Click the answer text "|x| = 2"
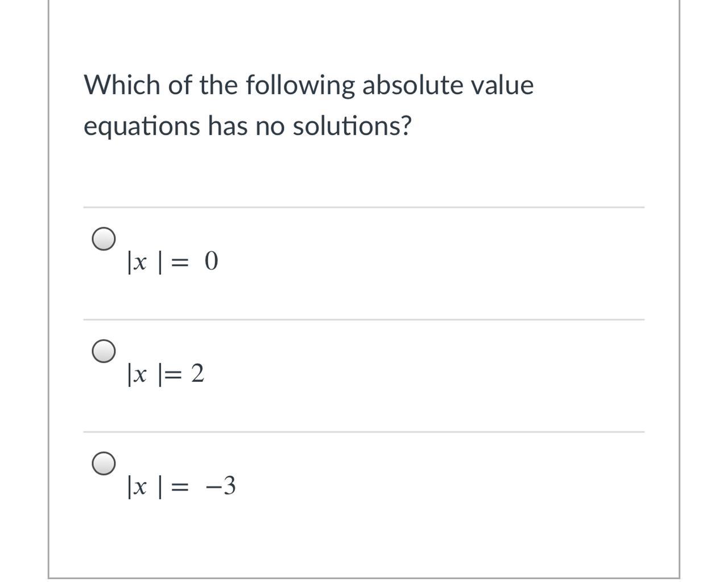 166,374
